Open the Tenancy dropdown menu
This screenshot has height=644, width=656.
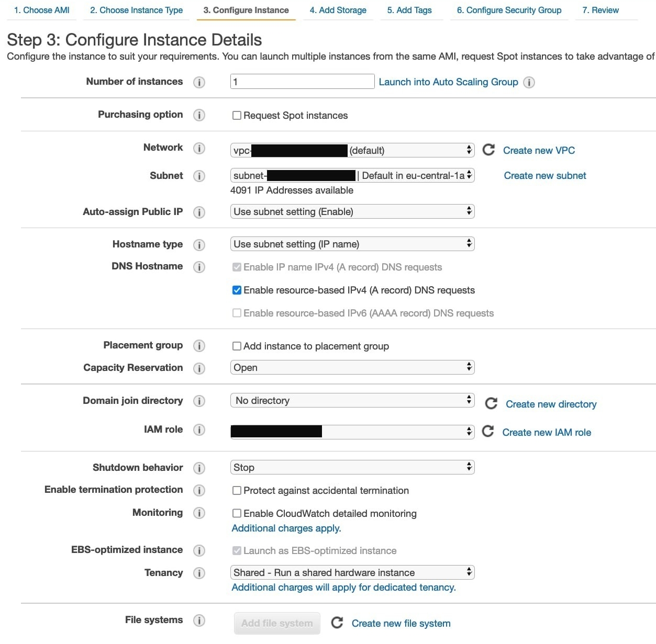tap(352, 572)
